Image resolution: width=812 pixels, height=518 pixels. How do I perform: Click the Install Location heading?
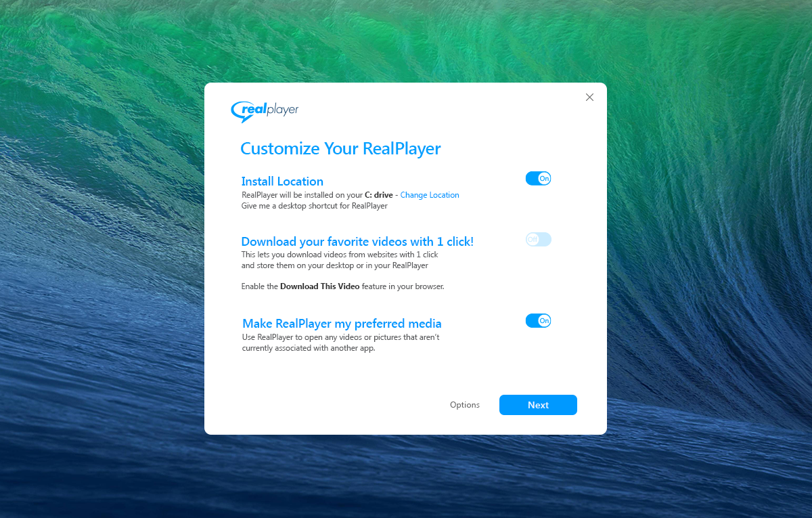(282, 181)
